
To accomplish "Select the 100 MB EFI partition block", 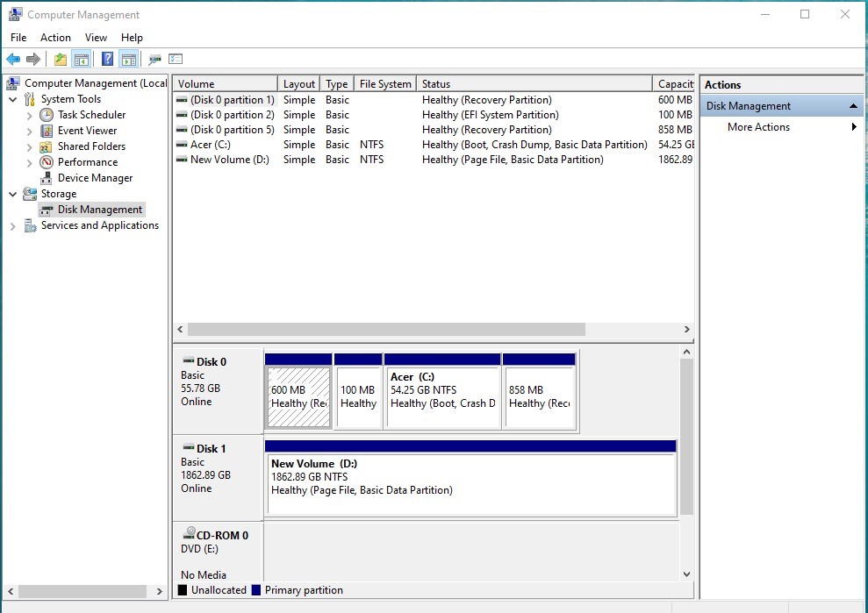I will (x=358, y=392).
